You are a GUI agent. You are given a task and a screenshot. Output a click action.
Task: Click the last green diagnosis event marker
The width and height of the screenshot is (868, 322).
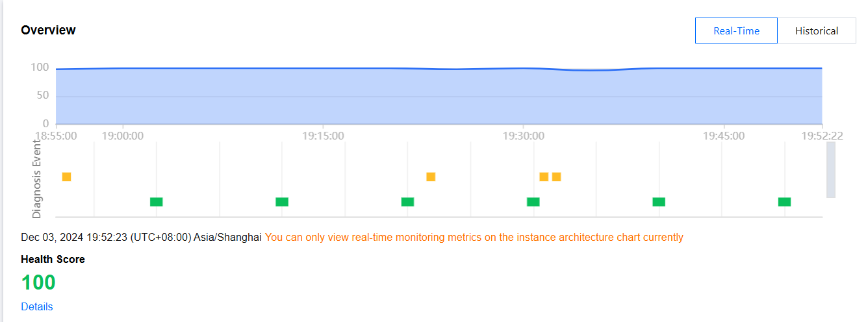click(x=784, y=202)
